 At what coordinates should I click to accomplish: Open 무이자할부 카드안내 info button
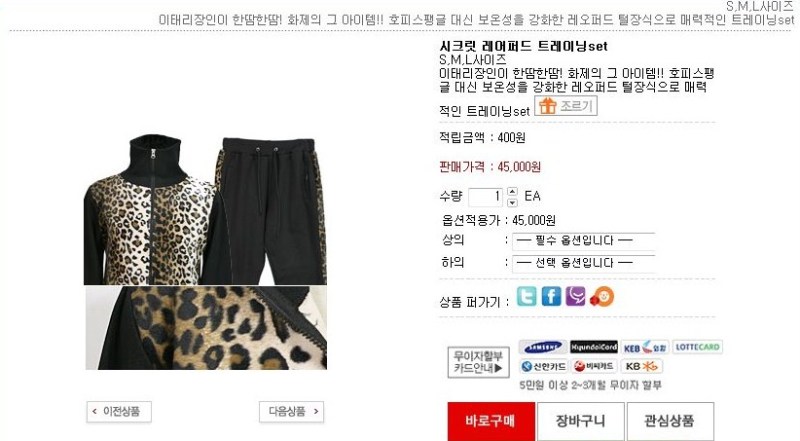pos(479,362)
